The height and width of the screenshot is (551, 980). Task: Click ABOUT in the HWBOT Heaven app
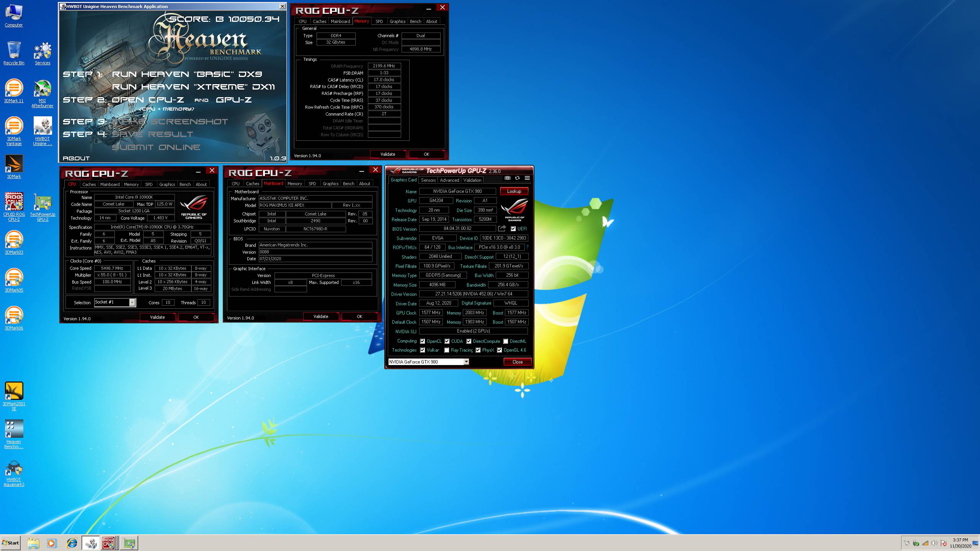coord(76,158)
